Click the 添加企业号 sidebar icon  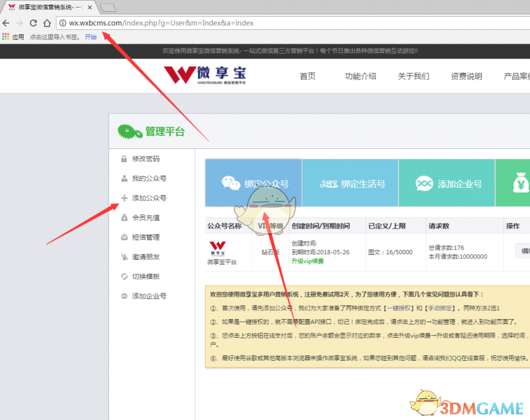[x=123, y=296]
